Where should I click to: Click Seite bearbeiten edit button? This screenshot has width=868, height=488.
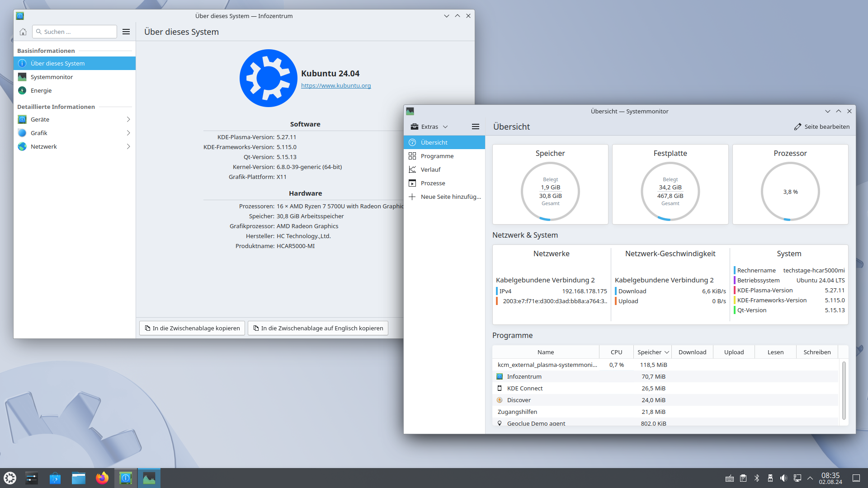821,127
